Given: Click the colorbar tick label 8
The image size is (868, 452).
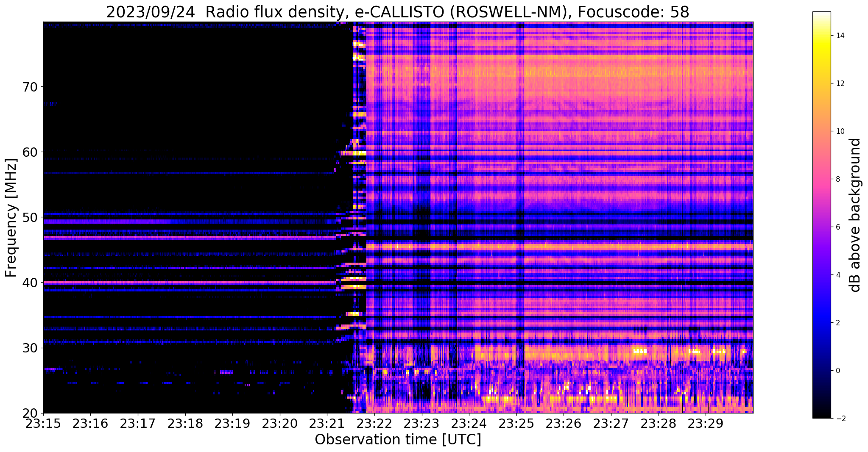Looking at the screenshot, I should tap(837, 179).
